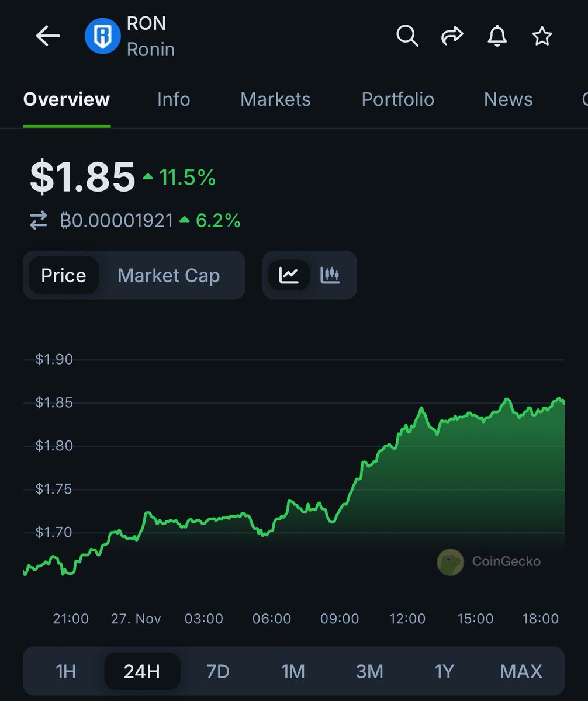The image size is (588, 701).
Task: Tap the 27. Nov date label
Action: pyautogui.click(x=136, y=619)
